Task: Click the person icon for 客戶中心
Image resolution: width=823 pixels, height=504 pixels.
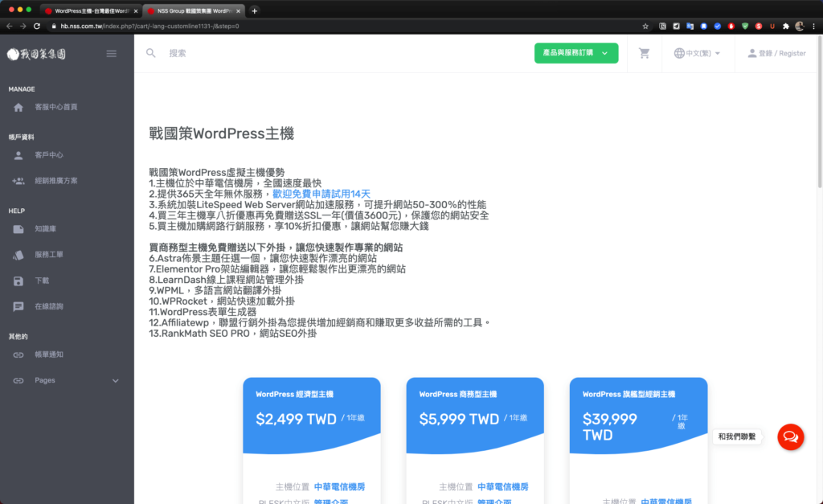Action: click(x=18, y=155)
